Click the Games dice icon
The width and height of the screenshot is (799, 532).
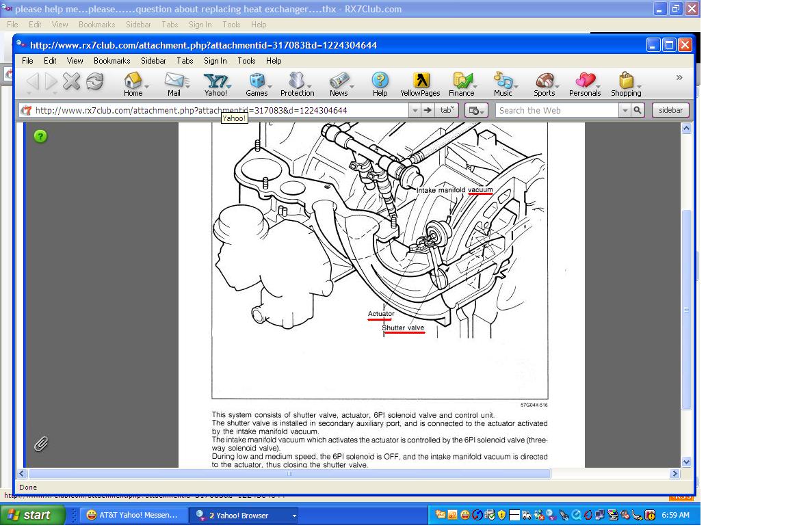tap(257, 84)
